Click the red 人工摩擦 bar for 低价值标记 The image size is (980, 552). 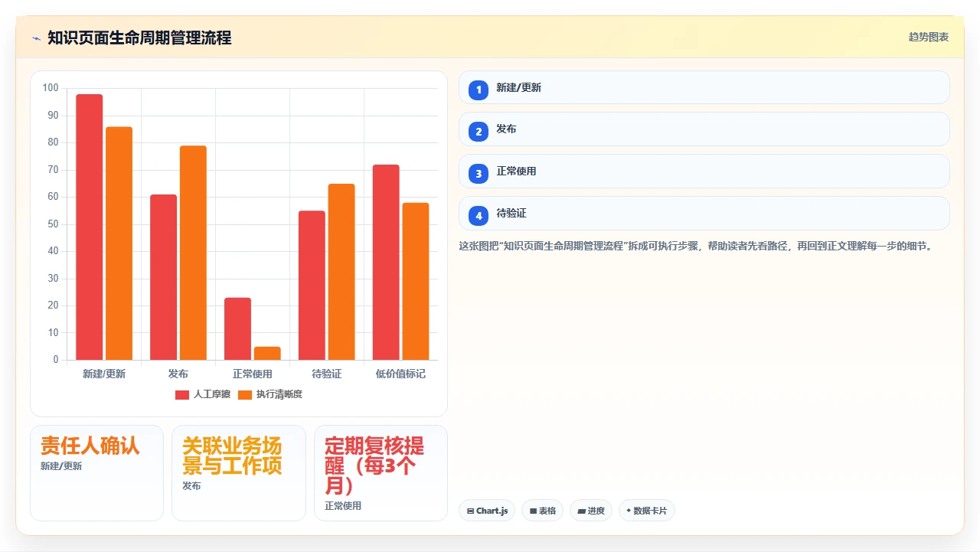386,262
